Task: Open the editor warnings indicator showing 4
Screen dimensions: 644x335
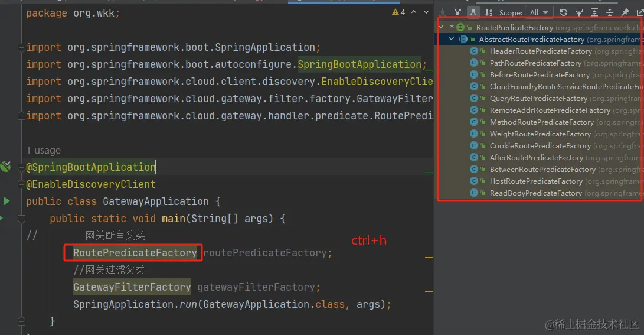Action: click(398, 12)
